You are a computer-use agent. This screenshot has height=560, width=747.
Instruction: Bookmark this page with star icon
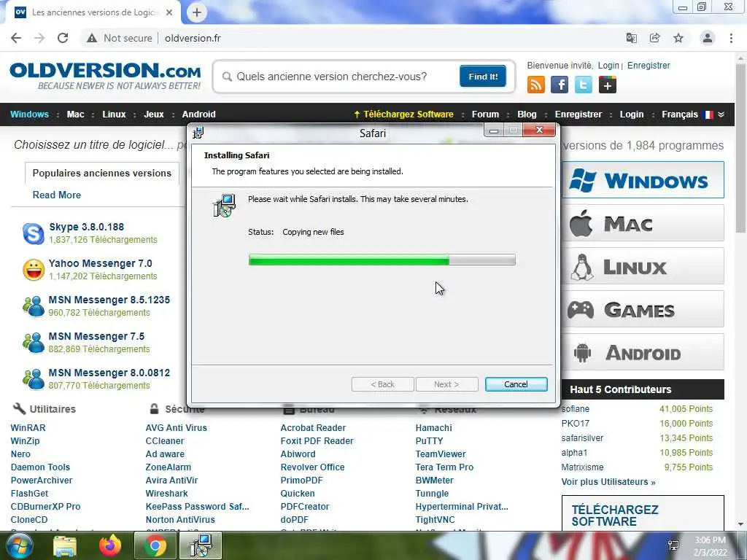tap(678, 38)
